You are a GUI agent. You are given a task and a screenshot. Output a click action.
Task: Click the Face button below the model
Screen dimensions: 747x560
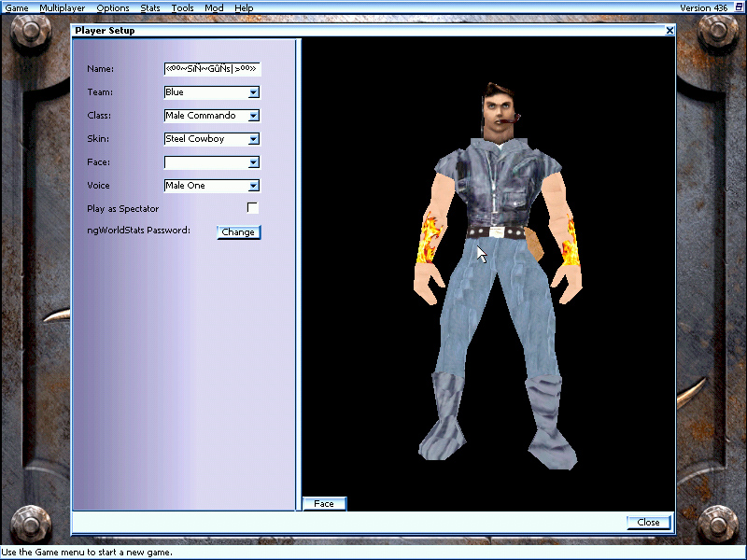click(x=324, y=503)
